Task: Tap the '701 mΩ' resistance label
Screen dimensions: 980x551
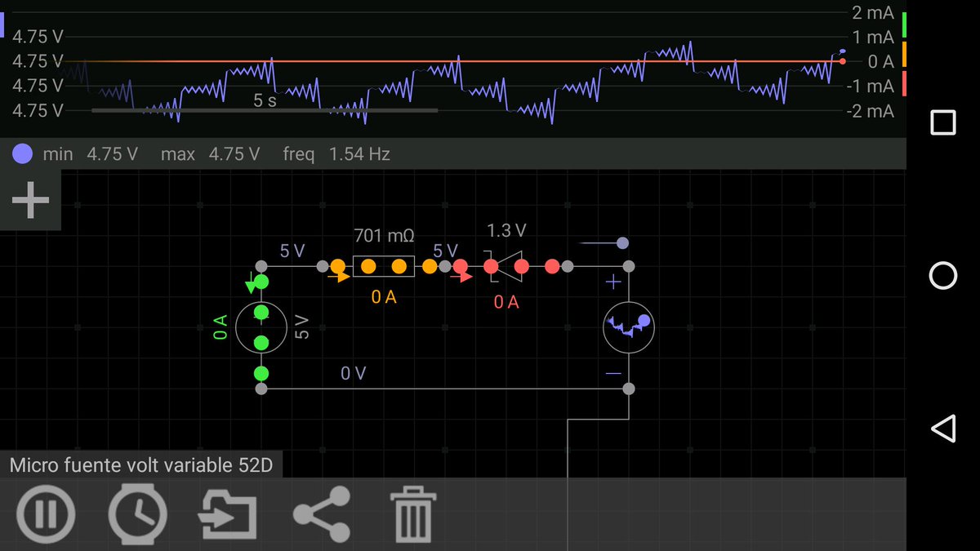Action: [x=383, y=235]
